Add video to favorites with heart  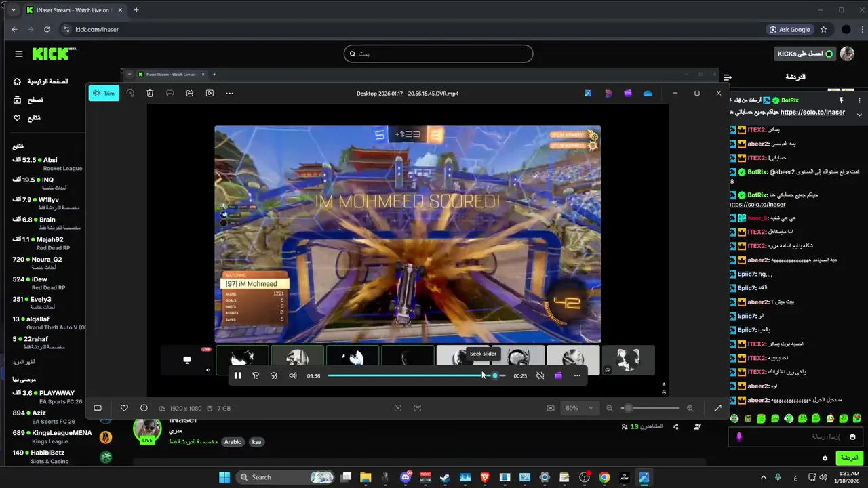pyautogui.click(x=124, y=408)
